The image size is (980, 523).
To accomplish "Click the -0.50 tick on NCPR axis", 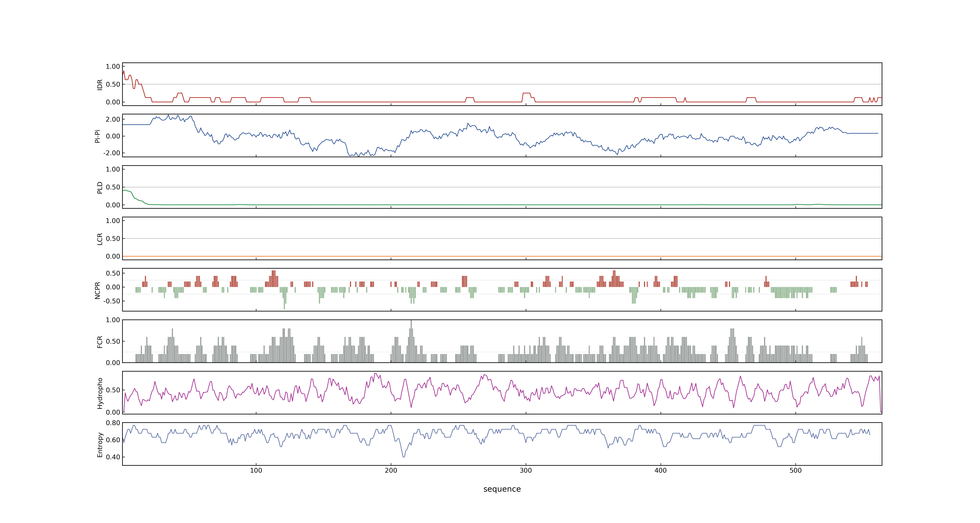I will pos(111,301).
